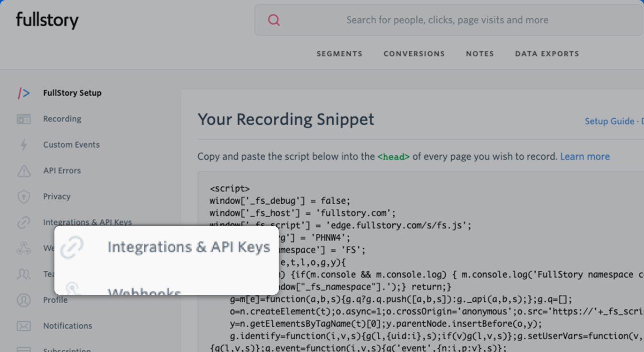Image resolution: width=644 pixels, height=352 pixels.
Task: Click the Team people icon
Action: click(24, 274)
